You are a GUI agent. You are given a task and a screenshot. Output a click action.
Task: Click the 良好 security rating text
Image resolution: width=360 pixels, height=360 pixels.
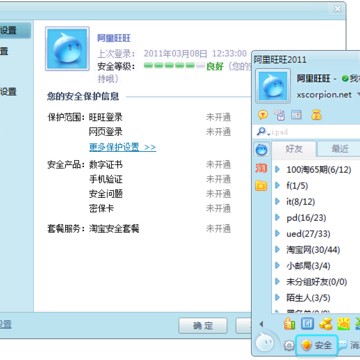point(215,66)
